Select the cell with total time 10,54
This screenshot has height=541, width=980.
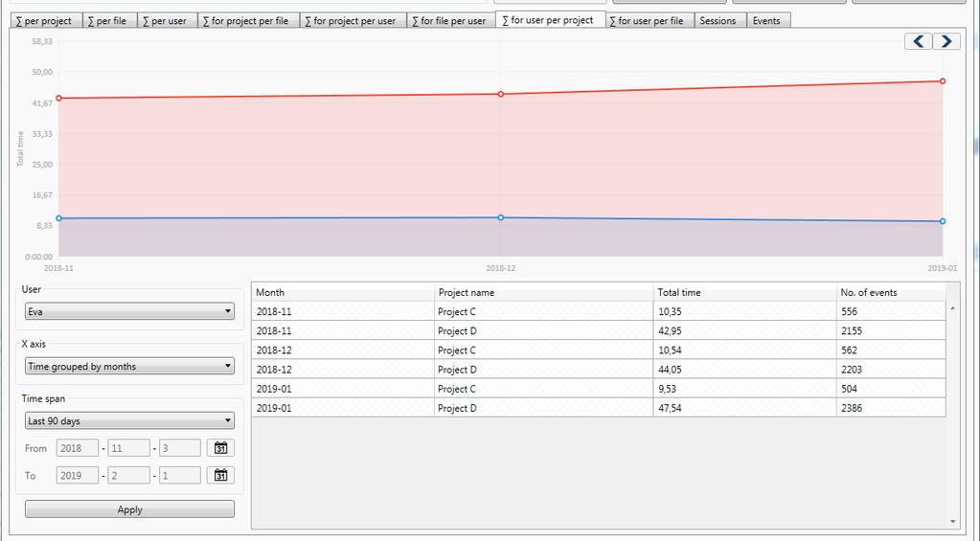coord(745,349)
